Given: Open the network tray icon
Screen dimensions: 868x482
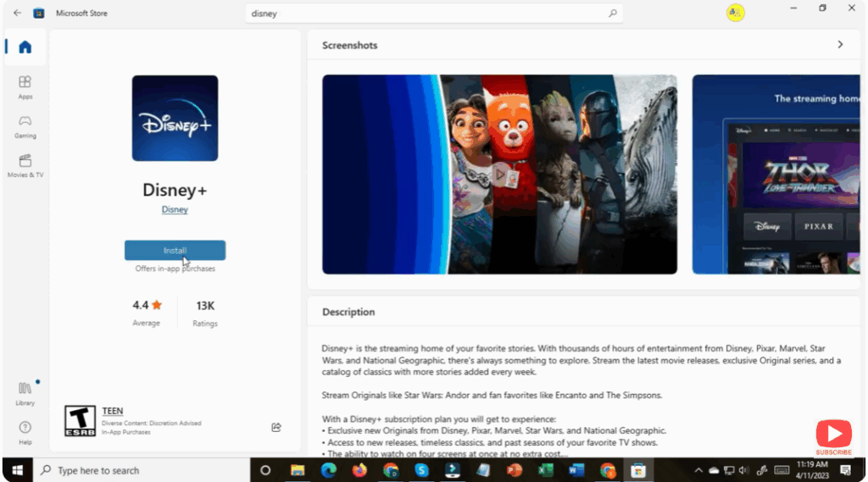Looking at the screenshot, I should pyautogui.click(x=729, y=470).
